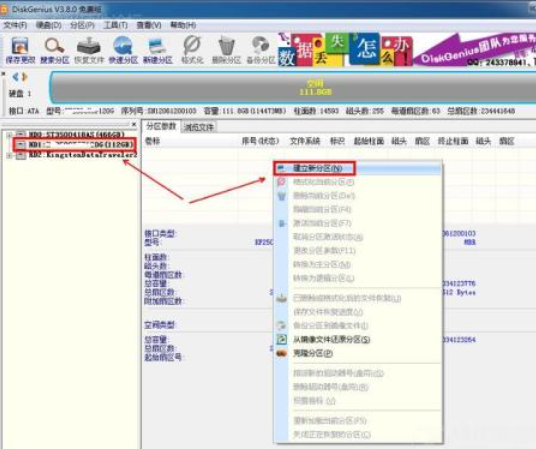
Task: Click the Save Changes (保存更改) toolbar icon
Action: [x=20, y=51]
